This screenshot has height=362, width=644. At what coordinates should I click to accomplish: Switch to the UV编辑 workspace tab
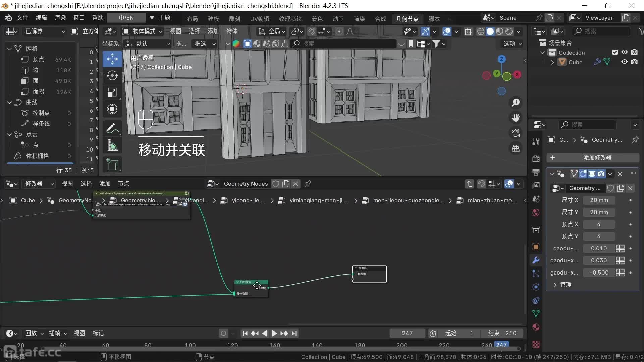pyautogui.click(x=259, y=19)
